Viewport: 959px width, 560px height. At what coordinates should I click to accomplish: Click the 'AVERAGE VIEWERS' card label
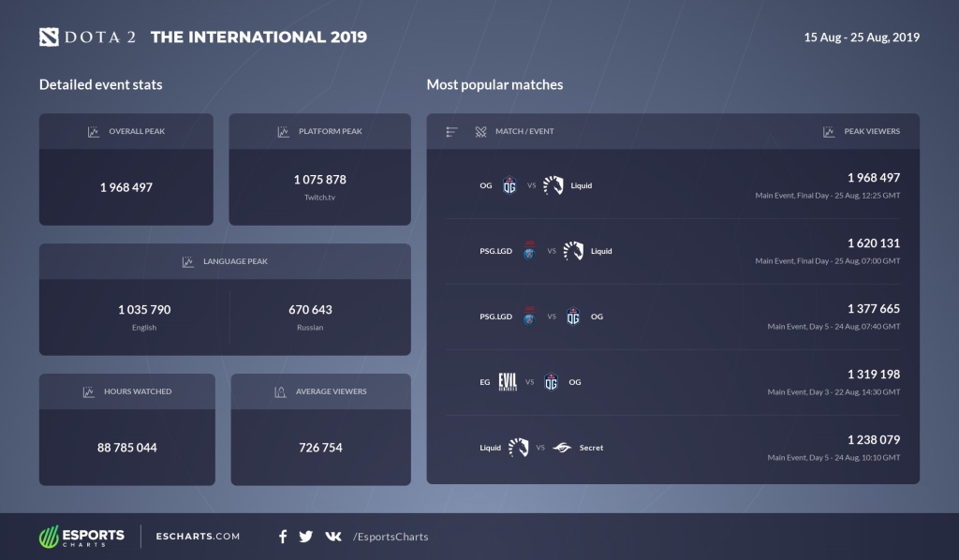tap(332, 391)
